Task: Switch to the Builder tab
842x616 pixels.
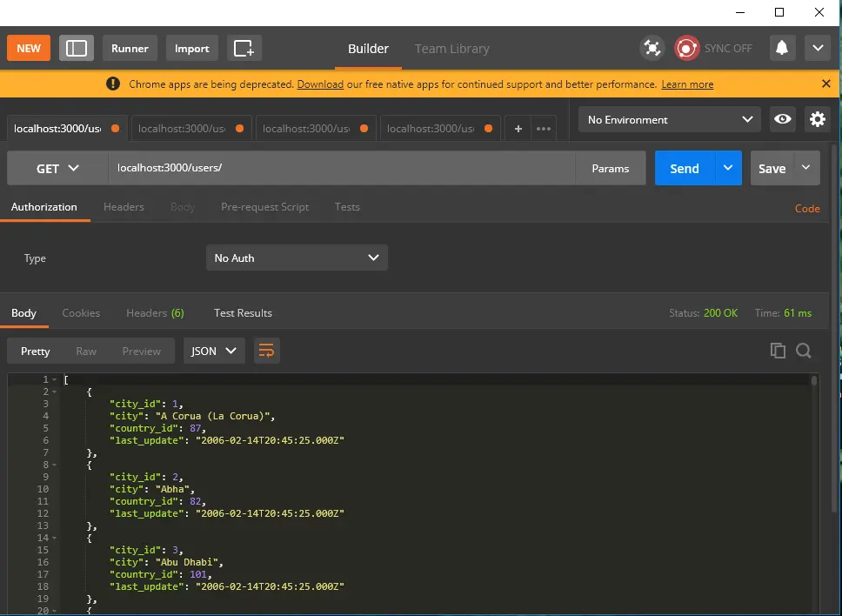Action: pyautogui.click(x=368, y=49)
